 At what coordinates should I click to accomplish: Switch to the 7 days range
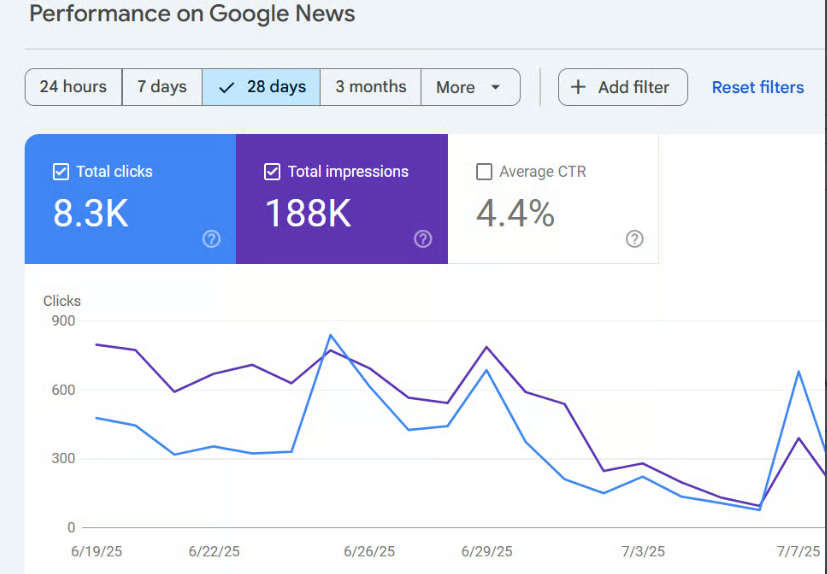(x=162, y=87)
